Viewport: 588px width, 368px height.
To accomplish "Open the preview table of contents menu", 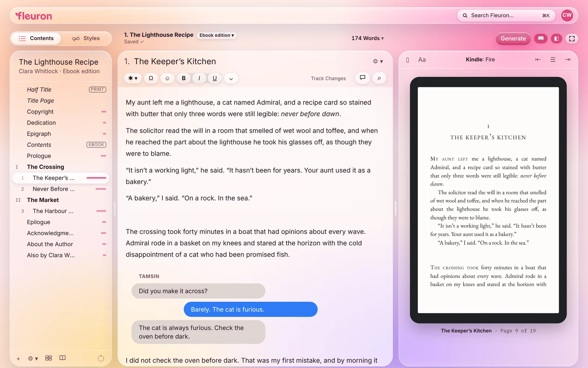I will pyautogui.click(x=553, y=60).
